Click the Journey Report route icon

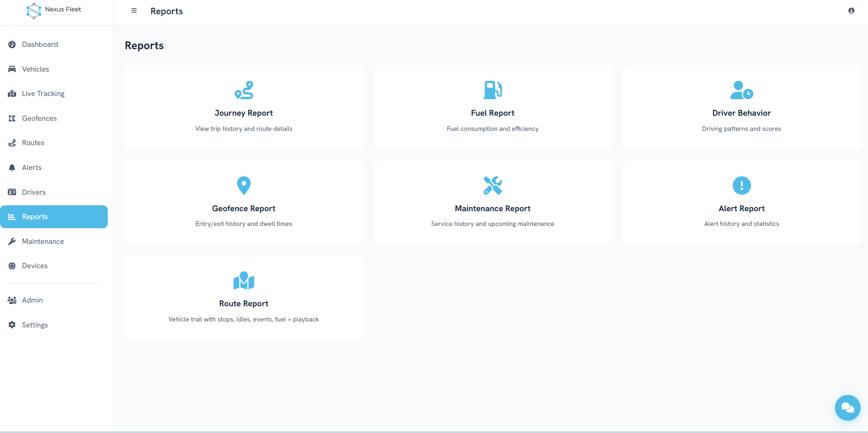coord(244,90)
